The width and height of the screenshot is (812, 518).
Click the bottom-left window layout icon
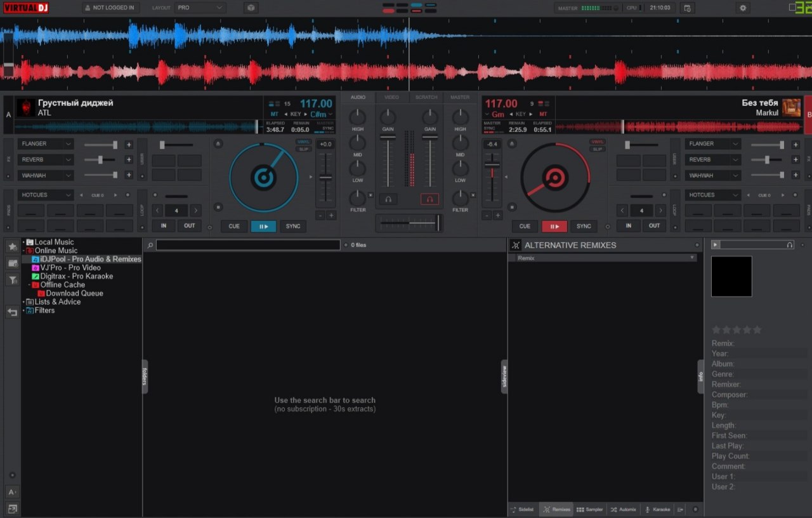pyautogui.click(x=12, y=508)
